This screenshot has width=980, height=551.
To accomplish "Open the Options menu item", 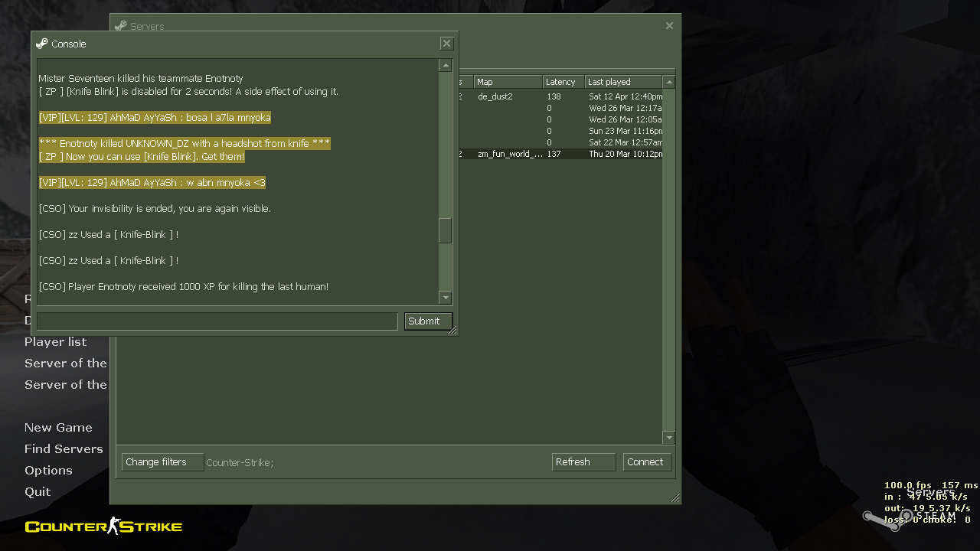I will pyautogui.click(x=48, y=471).
